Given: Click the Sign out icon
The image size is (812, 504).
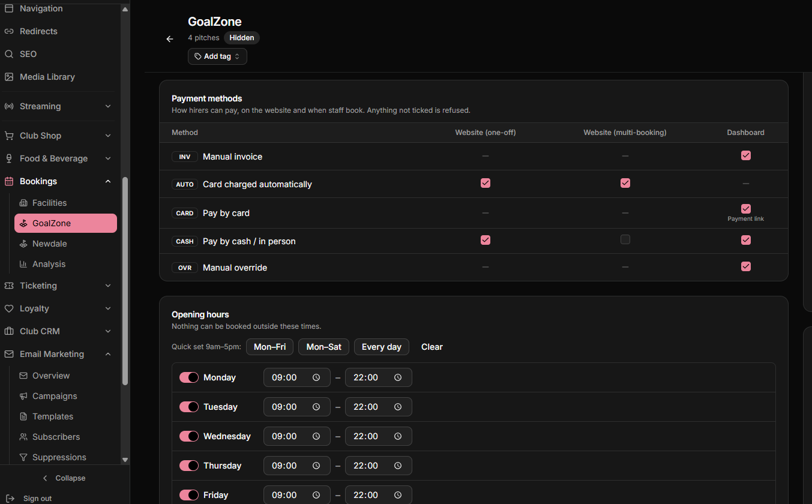Looking at the screenshot, I should [10, 499].
